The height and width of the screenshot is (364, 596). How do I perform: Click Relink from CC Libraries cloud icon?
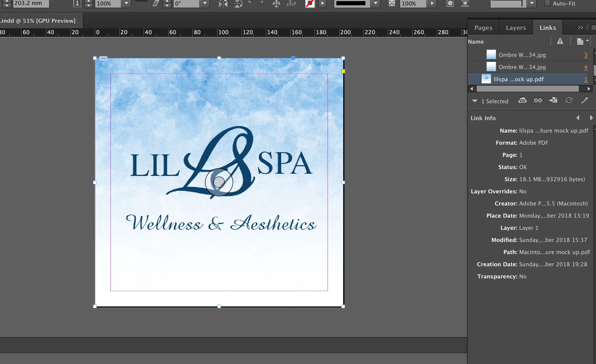(522, 101)
